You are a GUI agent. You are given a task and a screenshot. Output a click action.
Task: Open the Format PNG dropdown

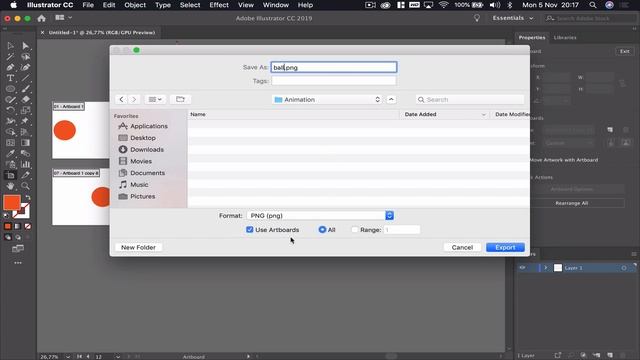(x=320, y=216)
